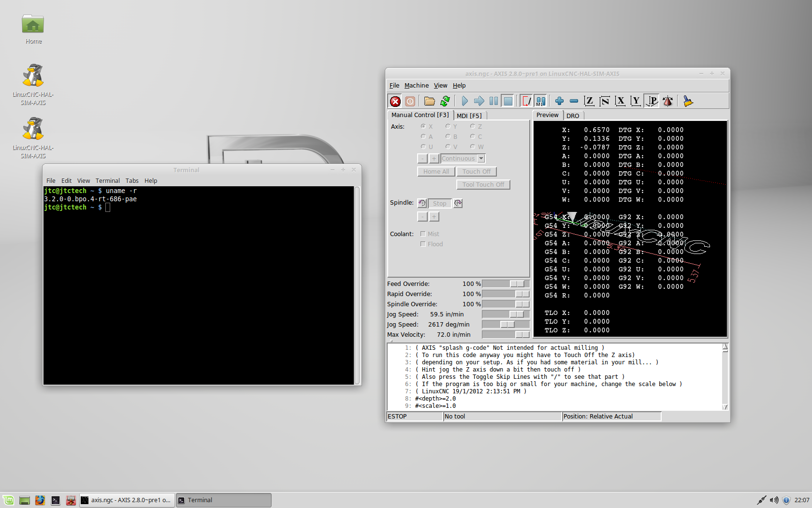The height and width of the screenshot is (508, 812).
Task: Jog axis positive with plus button
Action: click(434, 159)
